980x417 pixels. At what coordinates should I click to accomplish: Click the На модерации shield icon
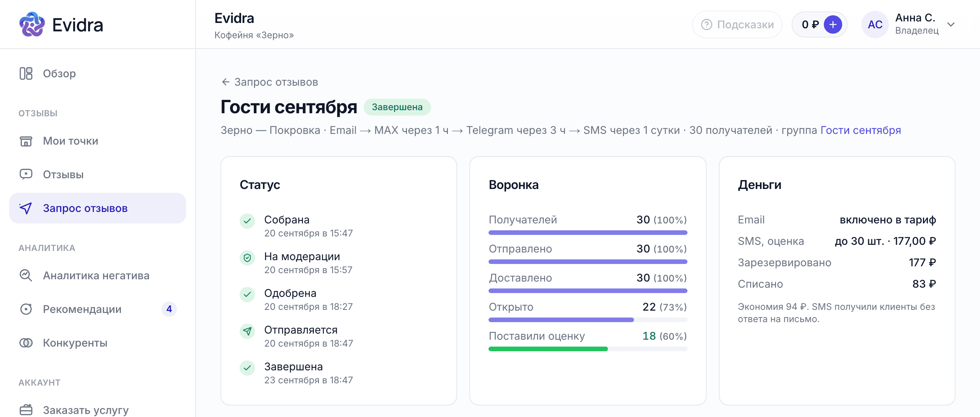pos(247,257)
